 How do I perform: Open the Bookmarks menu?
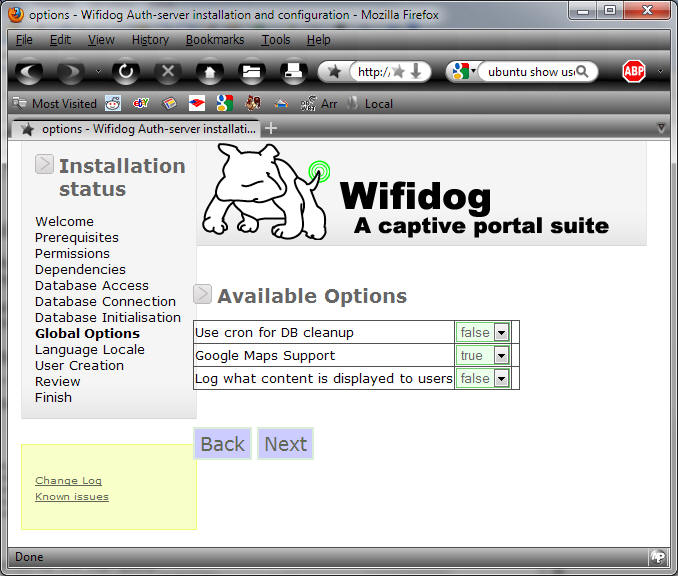coord(215,40)
